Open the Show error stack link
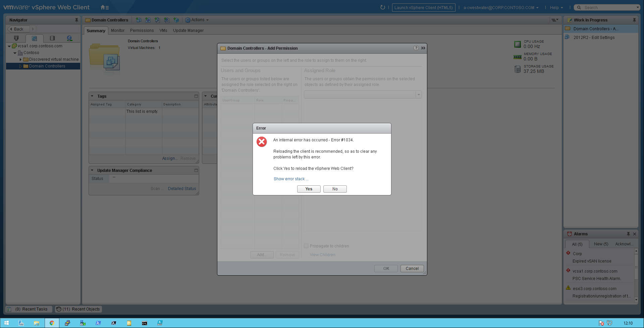Screen dimensions: 644x328 (x=291, y=179)
